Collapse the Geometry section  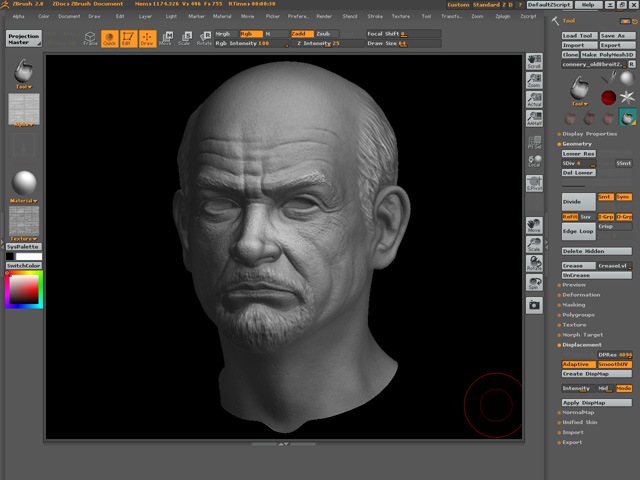577,143
